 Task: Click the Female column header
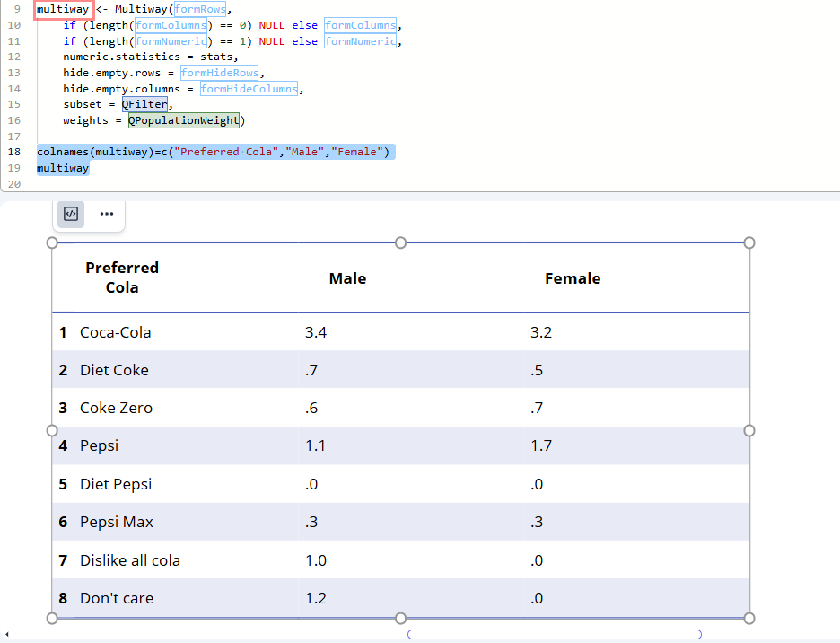tap(573, 278)
